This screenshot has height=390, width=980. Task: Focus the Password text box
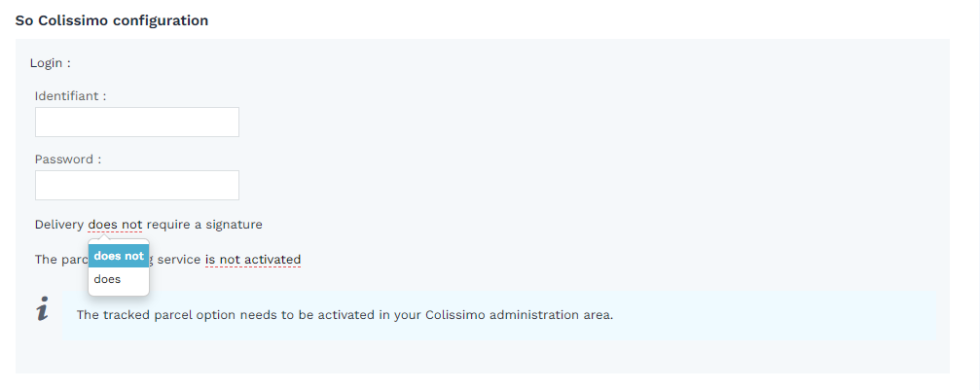[x=137, y=186]
